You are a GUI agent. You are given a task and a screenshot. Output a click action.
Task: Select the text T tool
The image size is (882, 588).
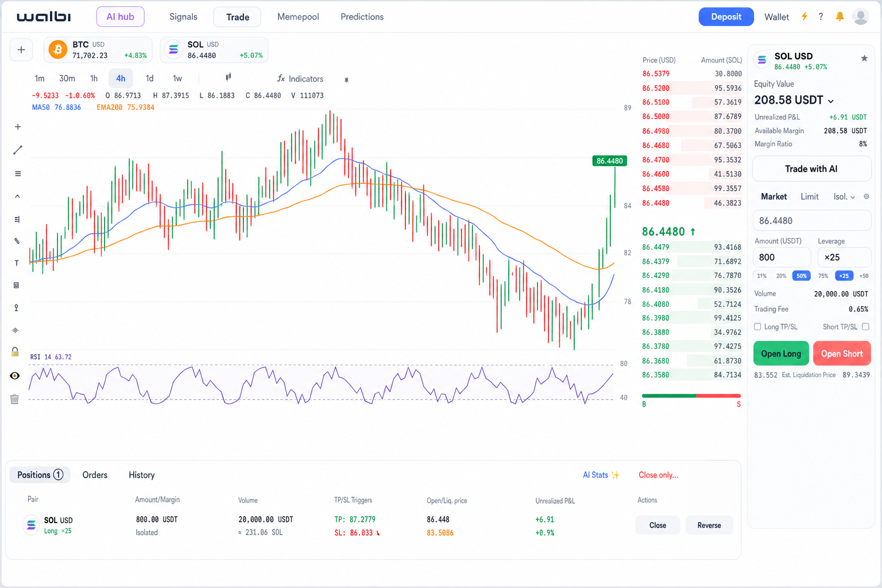(17, 263)
